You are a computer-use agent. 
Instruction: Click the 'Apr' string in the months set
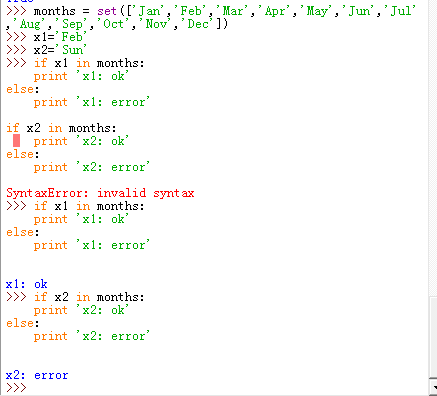pyautogui.click(x=275, y=11)
